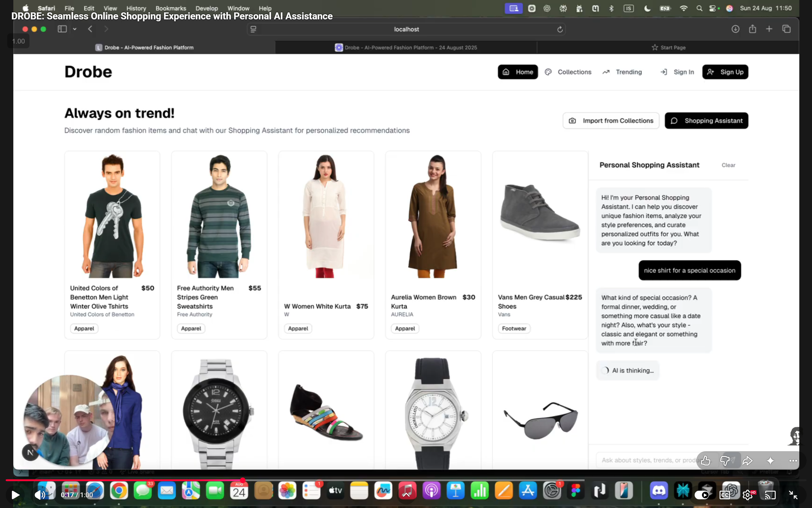Click the Sign In link
Image resolution: width=812 pixels, height=508 pixels.
pyautogui.click(x=677, y=72)
